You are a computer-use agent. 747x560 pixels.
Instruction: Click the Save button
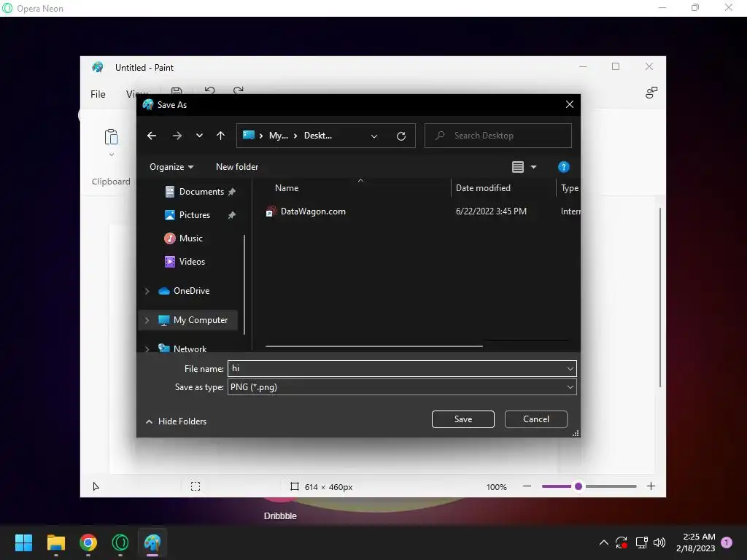463,419
